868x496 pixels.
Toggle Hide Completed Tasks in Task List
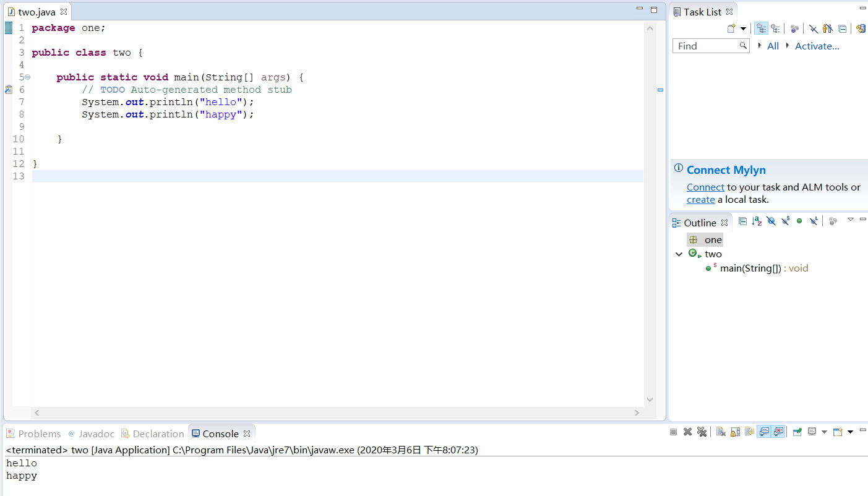pos(814,28)
